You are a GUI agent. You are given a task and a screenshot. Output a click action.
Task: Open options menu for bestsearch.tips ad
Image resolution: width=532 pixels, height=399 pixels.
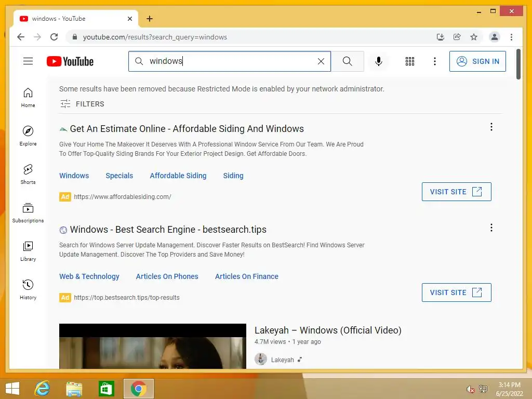pyautogui.click(x=491, y=228)
